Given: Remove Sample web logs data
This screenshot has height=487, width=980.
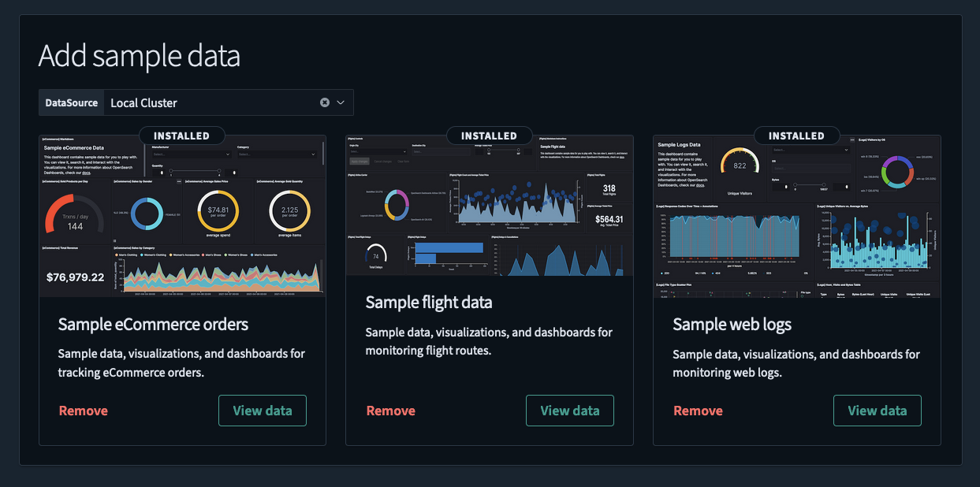Looking at the screenshot, I should 699,411.
